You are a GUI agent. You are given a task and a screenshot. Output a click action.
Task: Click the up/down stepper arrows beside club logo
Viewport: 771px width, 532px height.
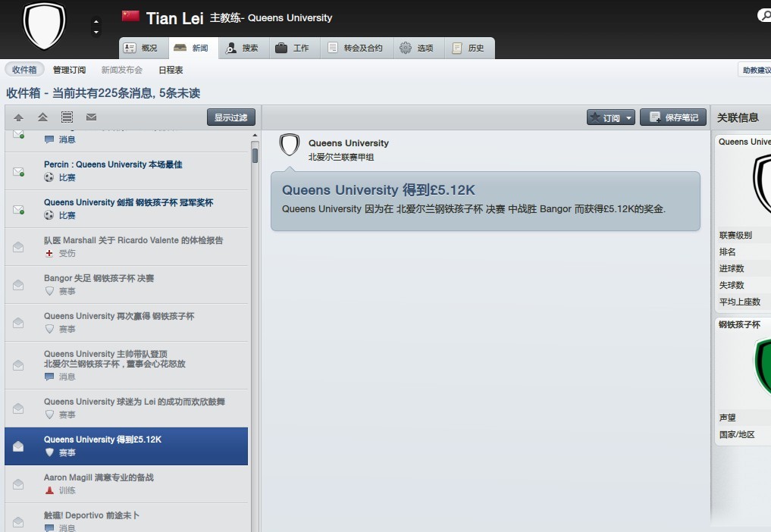96,27
